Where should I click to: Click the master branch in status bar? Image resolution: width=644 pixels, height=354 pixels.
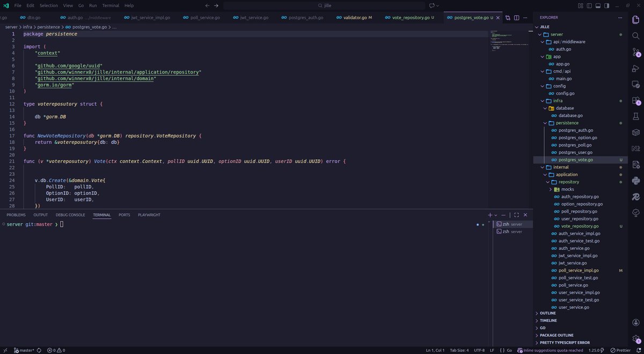coord(24,350)
